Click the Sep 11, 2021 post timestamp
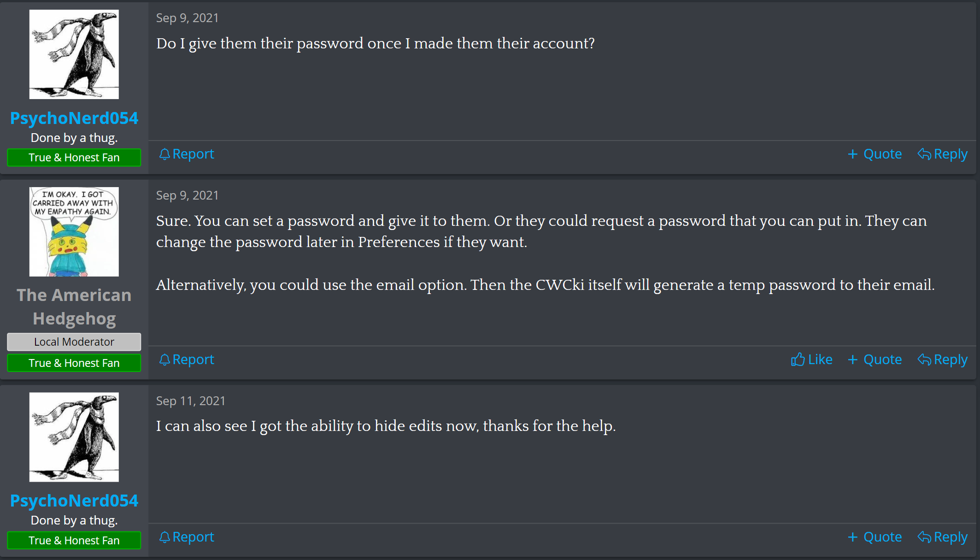 click(x=190, y=401)
